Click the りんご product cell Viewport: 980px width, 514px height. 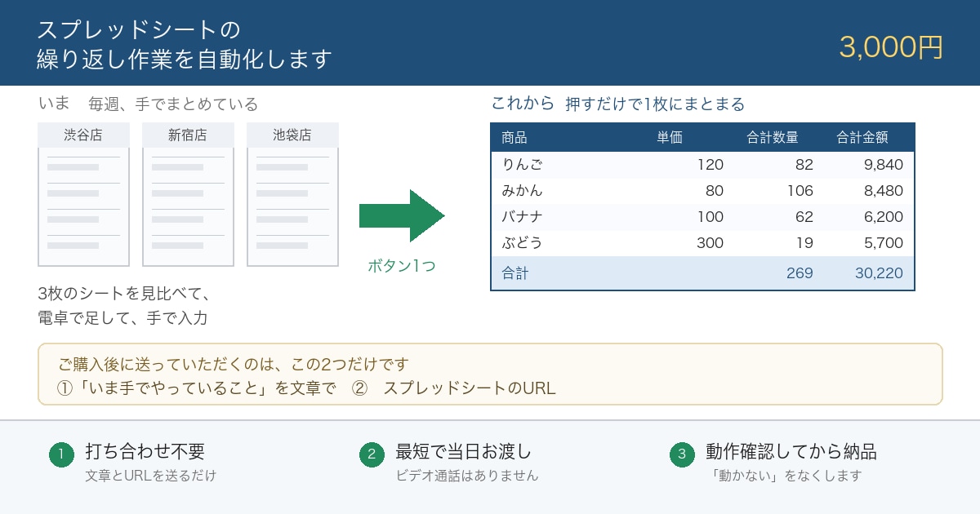[x=522, y=165]
